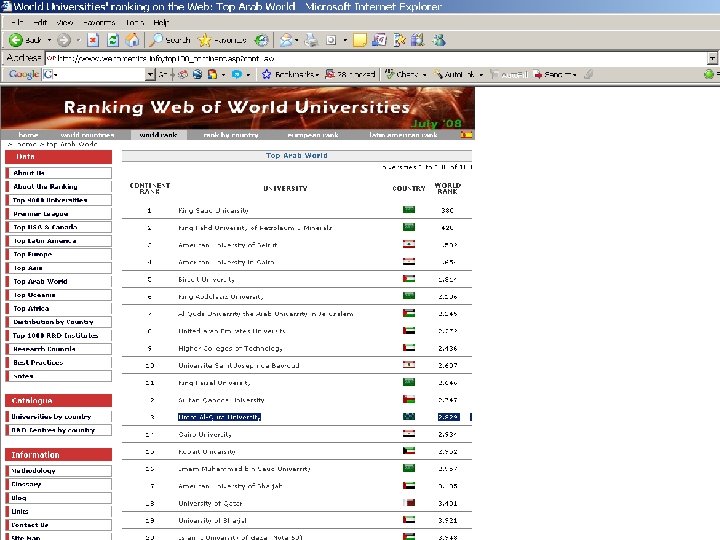Open the Bookmarks dropdown arrow in Google toolbar
Image resolution: width=720 pixels, height=540 pixels.
point(317,74)
